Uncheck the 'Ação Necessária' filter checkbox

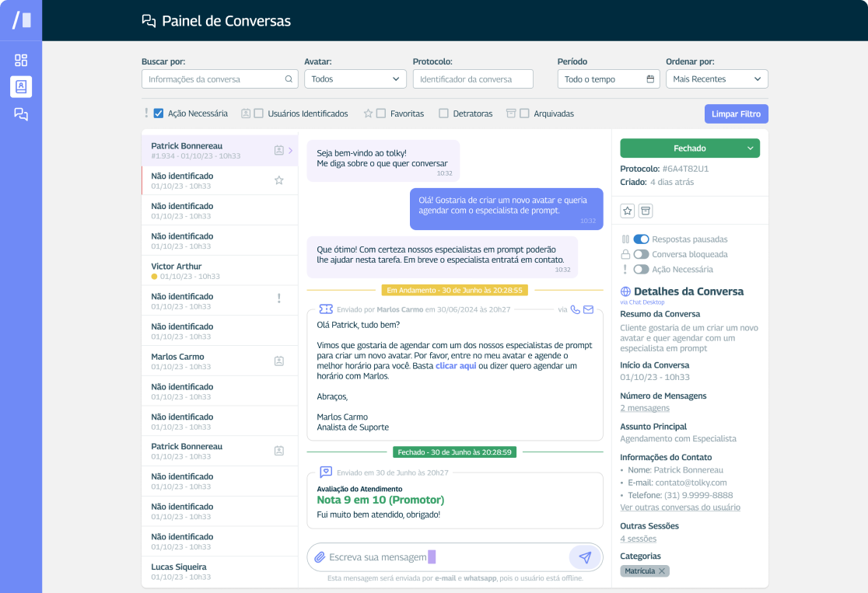point(160,112)
